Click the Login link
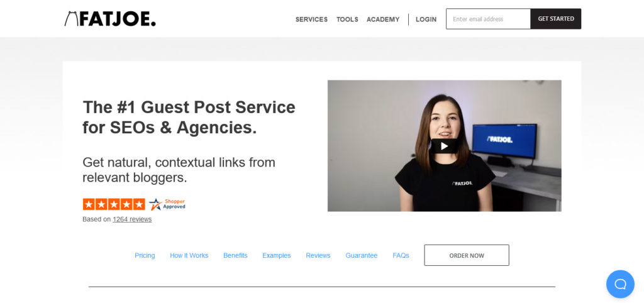 tap(426, 19)
